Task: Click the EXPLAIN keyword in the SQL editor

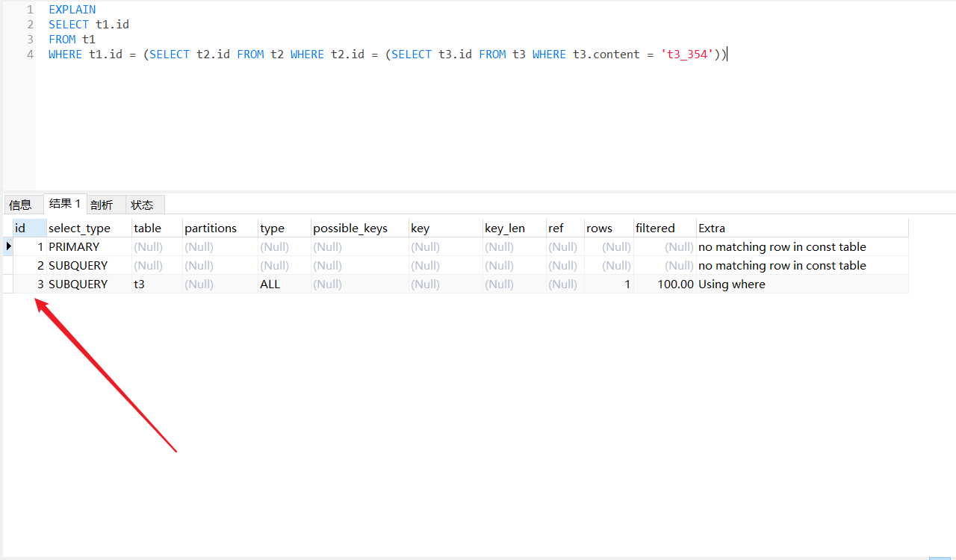Action: 72,9
